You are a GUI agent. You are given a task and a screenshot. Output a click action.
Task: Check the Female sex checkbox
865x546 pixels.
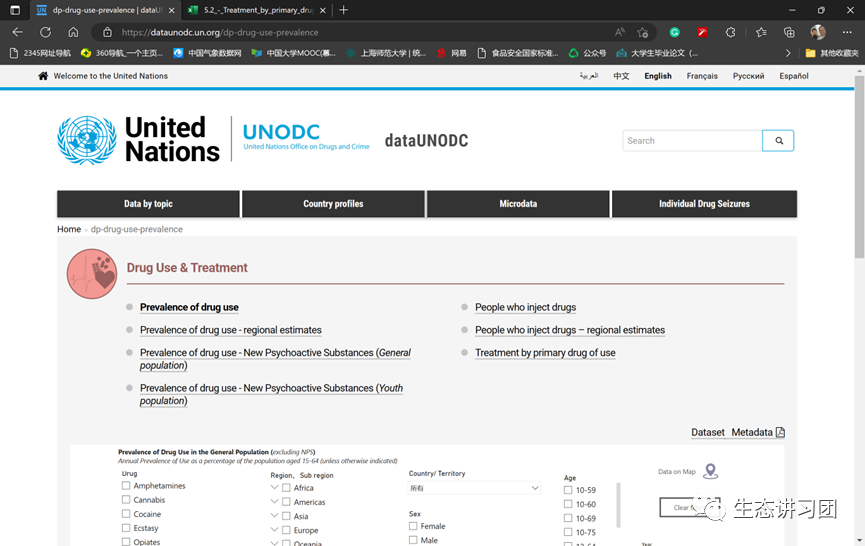413,526
